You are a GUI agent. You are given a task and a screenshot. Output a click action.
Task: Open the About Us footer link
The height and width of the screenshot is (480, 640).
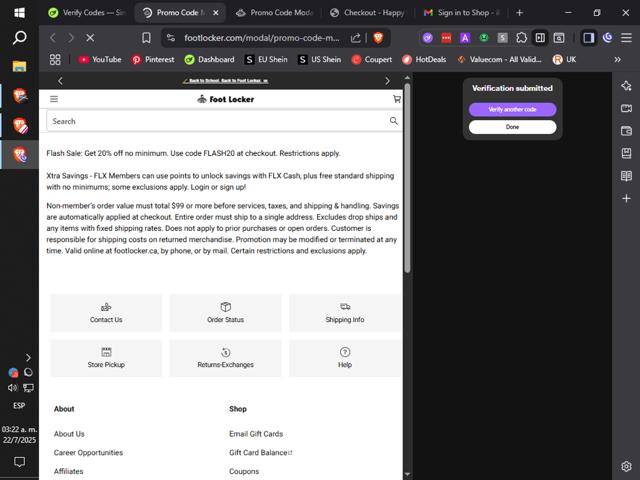coord(69,434)
